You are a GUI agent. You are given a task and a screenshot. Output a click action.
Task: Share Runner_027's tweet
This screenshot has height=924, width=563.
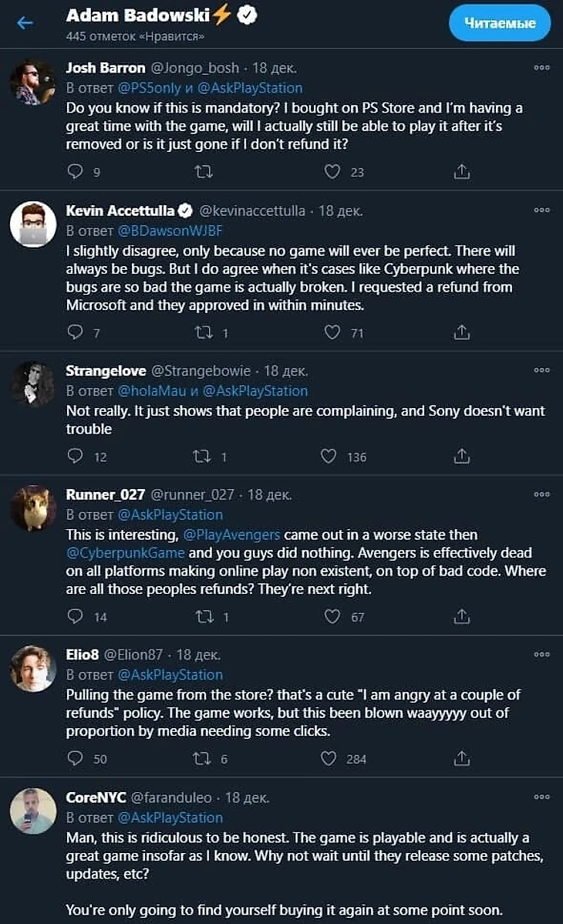click(x=461, y=616)
